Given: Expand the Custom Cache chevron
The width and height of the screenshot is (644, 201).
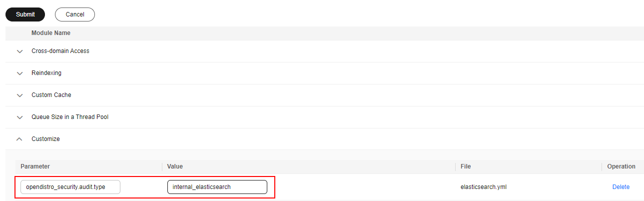Looking at the screenshot, I should click(20, 95).
